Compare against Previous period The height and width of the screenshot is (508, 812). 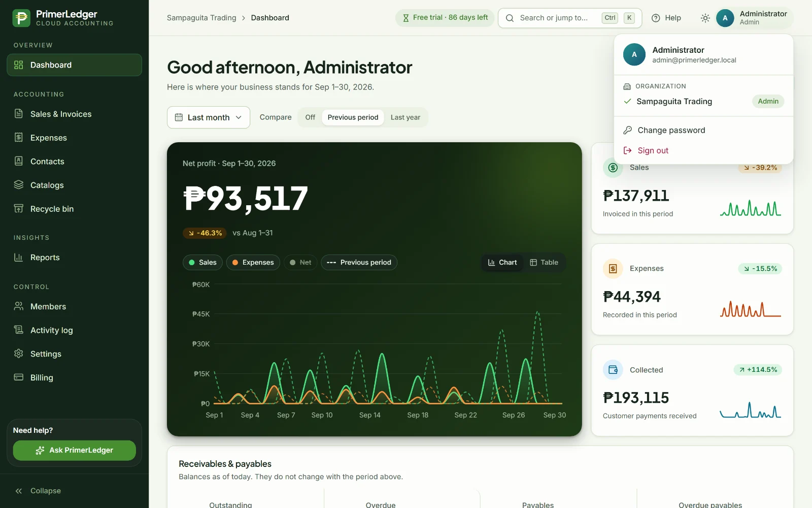pyautogui.click(x=353, y=117)
